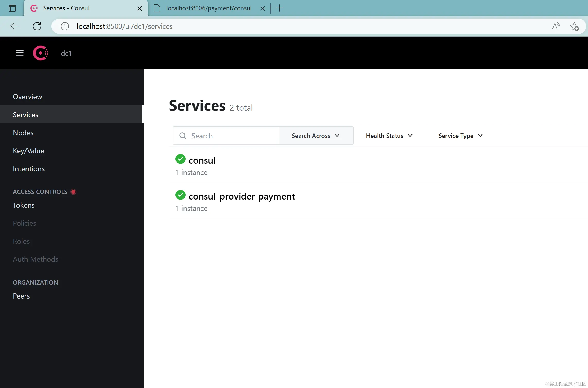This screenshot has width=588, height=388.
Task: Open Key/Value in sidebar
Action: pos(29,151)
